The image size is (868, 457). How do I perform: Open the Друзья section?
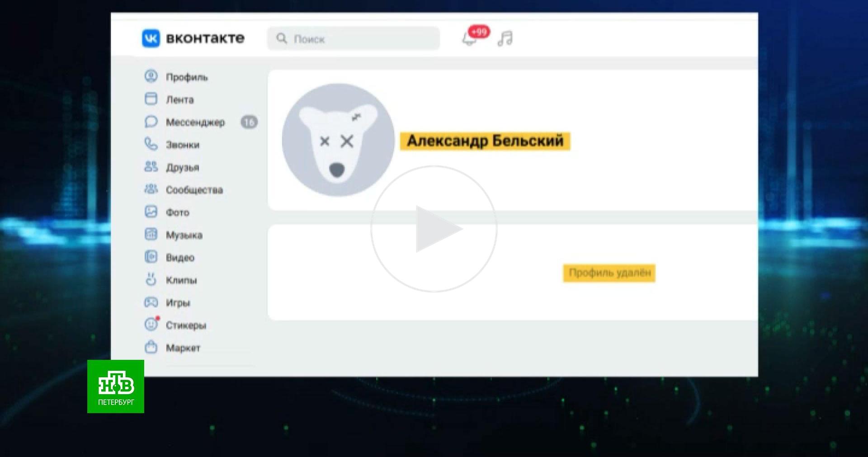182,168
